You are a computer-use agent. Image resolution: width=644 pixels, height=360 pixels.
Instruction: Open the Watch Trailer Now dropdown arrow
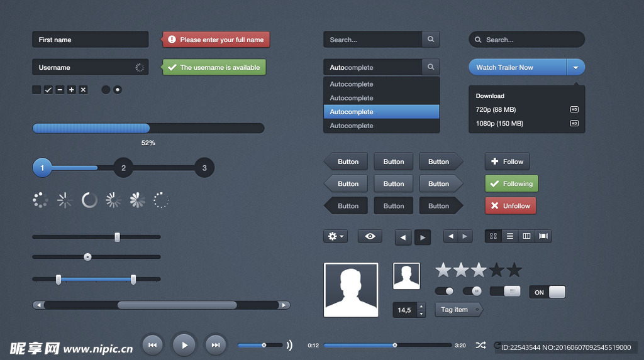coord(576,67)
